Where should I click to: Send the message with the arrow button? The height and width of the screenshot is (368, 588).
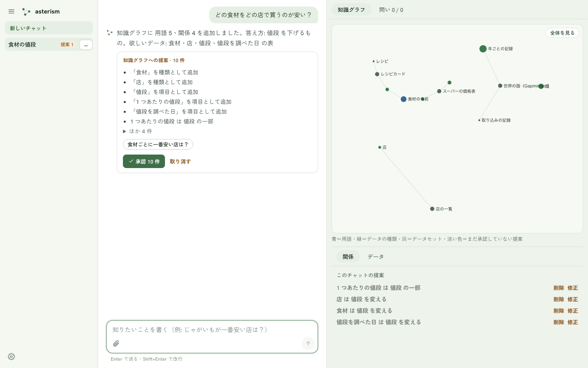(308, 343)
